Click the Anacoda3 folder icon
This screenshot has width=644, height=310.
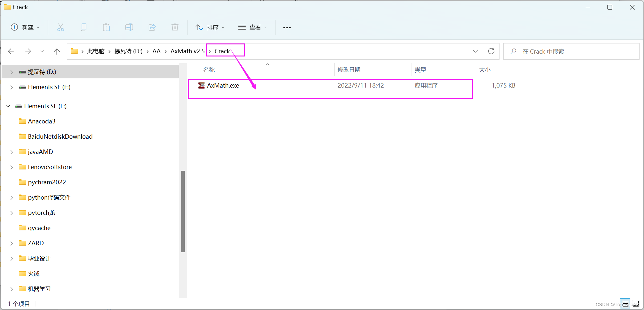click(x=23, y=121)
